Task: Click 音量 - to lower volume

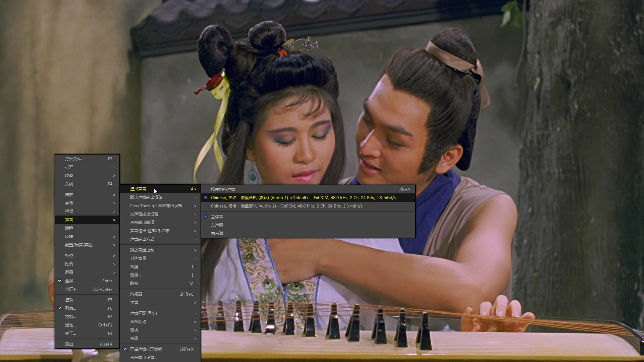Action: (x=160, y=275)
